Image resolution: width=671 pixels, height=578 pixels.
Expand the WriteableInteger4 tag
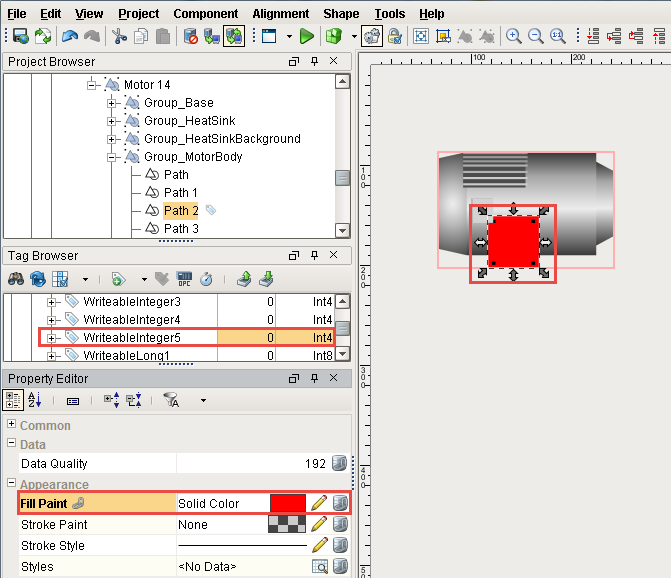(53, 320)
